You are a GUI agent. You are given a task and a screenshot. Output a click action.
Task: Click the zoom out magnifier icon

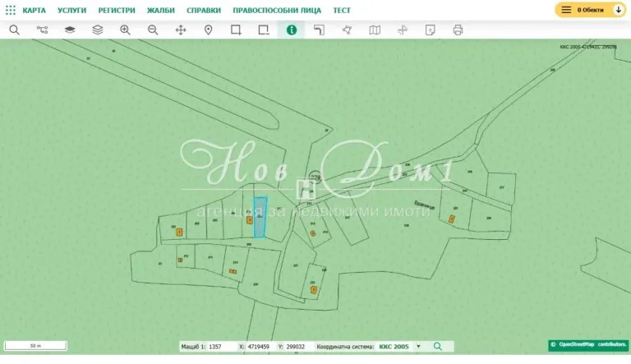point(153,30)
